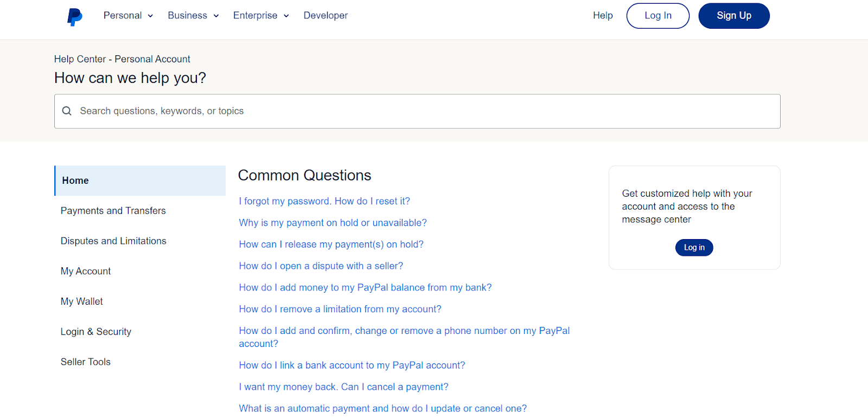This screenshot has height=418, width=868.
Task: Expand the Personal dropdown menu
Action: (128, 16)
